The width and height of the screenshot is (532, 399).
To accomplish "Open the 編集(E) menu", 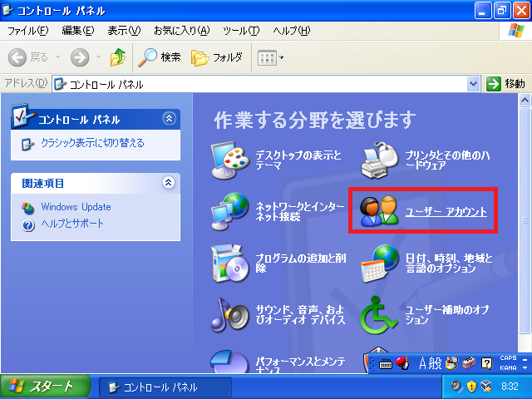I will point(77,31).
